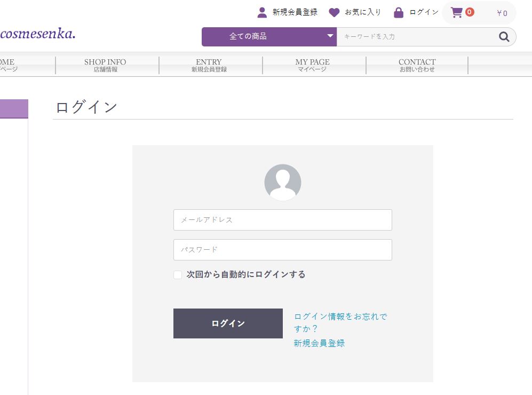Open the MY PAGE menu item

point(312,65)
